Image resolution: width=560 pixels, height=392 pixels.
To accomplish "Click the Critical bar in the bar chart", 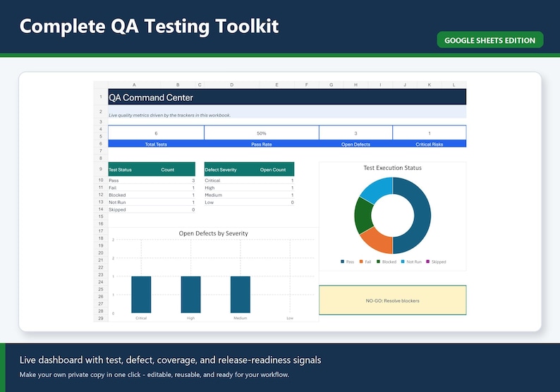I will [x=141, y=295].
